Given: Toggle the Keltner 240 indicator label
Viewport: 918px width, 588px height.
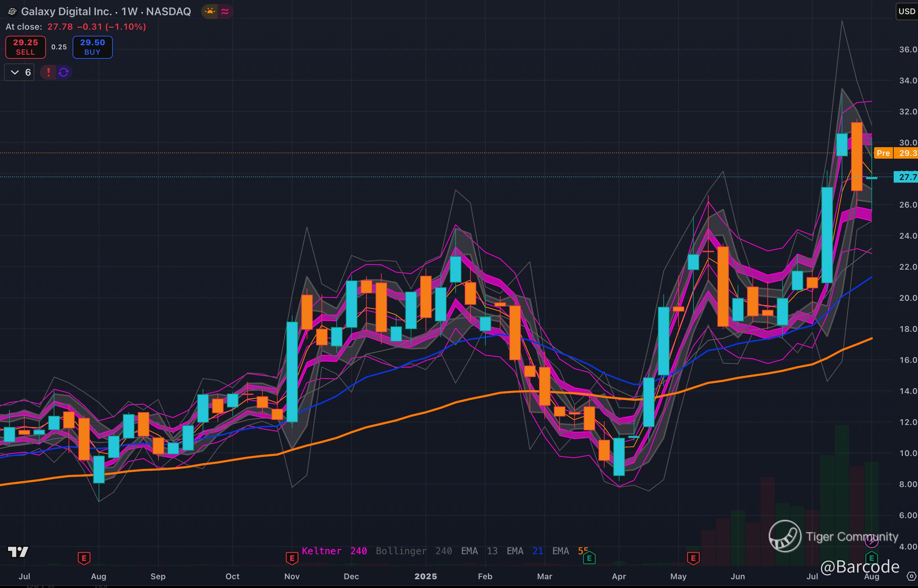Looking at the screenshot, I should click(x=334, y=551).
